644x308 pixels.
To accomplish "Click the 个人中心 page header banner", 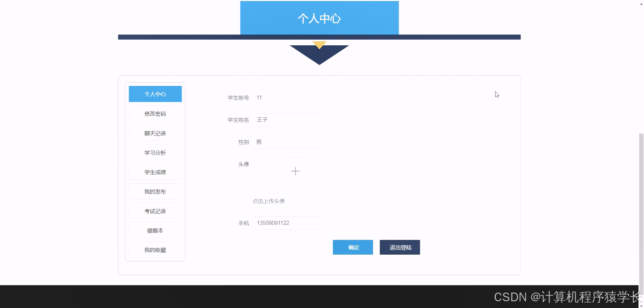I will (319, 18).
